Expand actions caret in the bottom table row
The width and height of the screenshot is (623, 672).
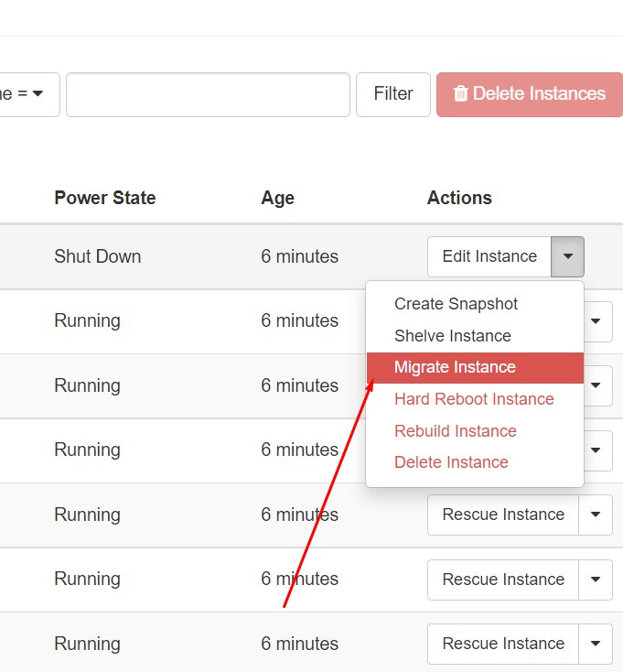pos(596,644)
